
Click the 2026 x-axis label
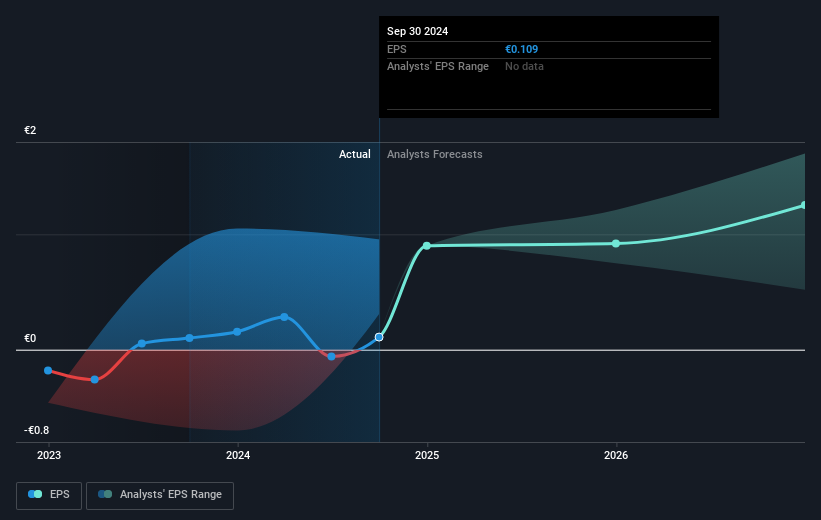[616, 455]
